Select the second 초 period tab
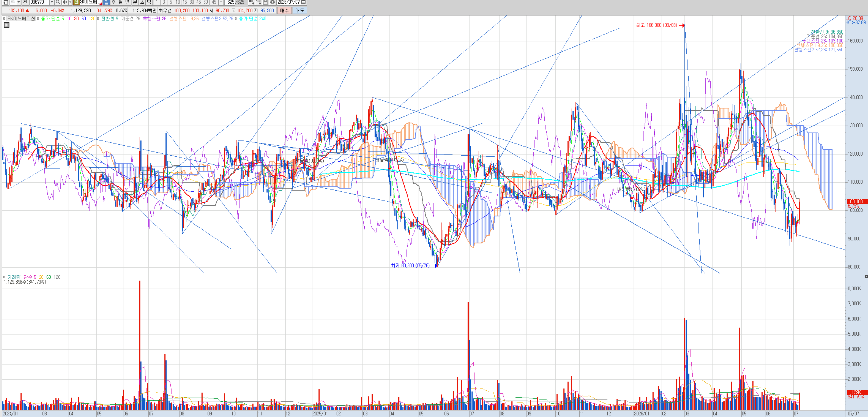Screen dimensions: 868x417 tap(142, 2)
